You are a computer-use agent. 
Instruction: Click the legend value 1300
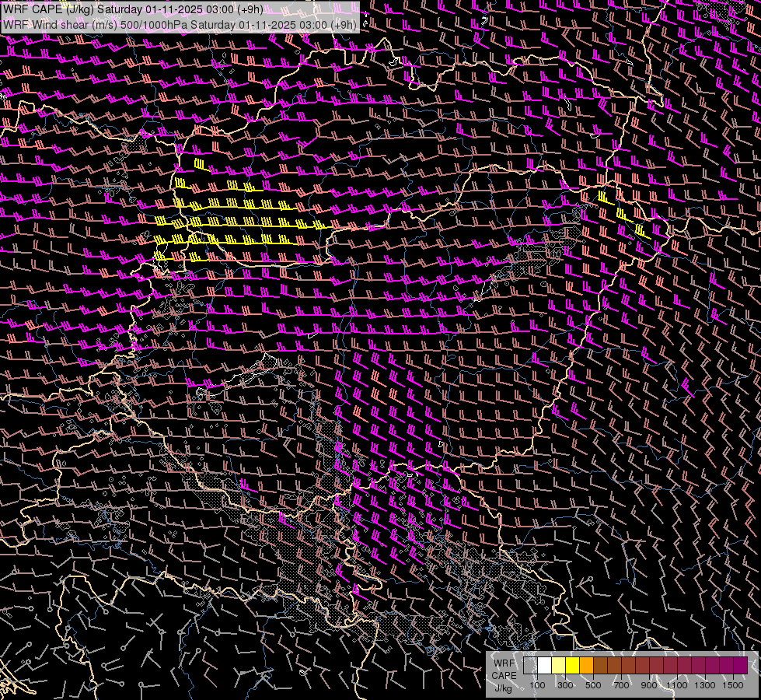pyautogui.click(x=705, y=685)
